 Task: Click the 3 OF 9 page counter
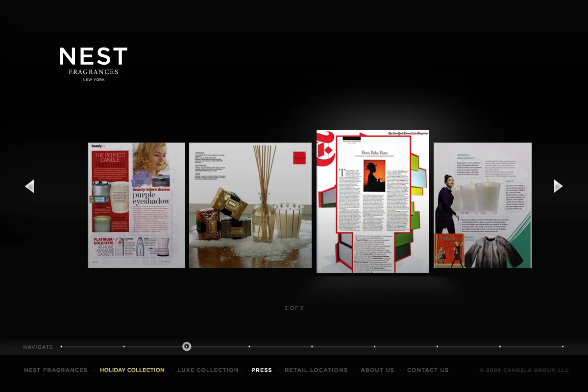click(294, 308)
